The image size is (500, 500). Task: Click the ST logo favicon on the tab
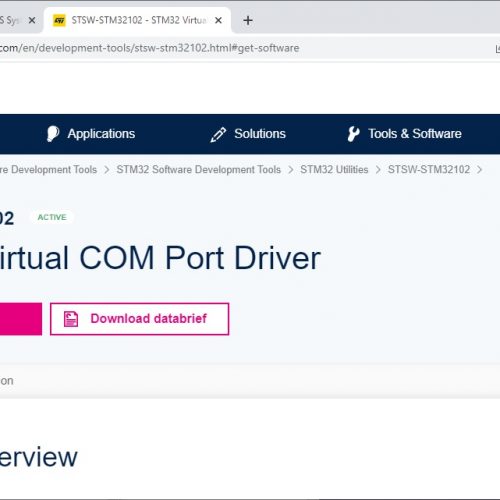(x=59, y=20)
